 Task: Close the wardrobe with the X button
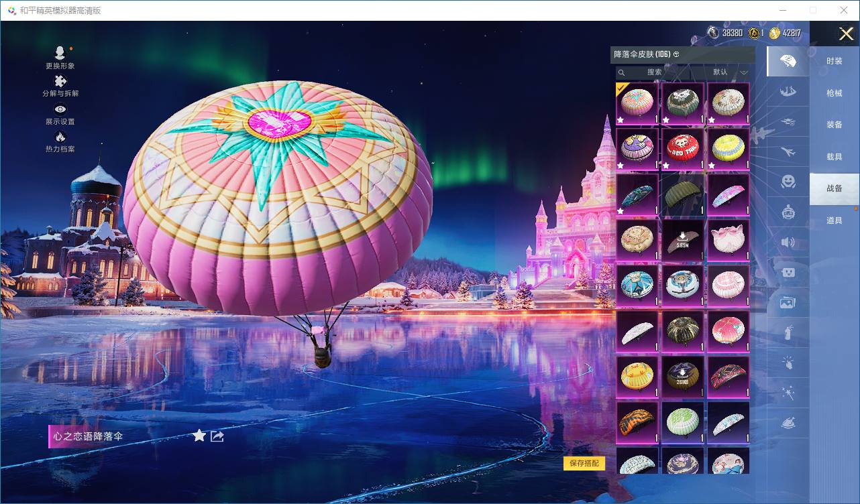pos(846,34)
